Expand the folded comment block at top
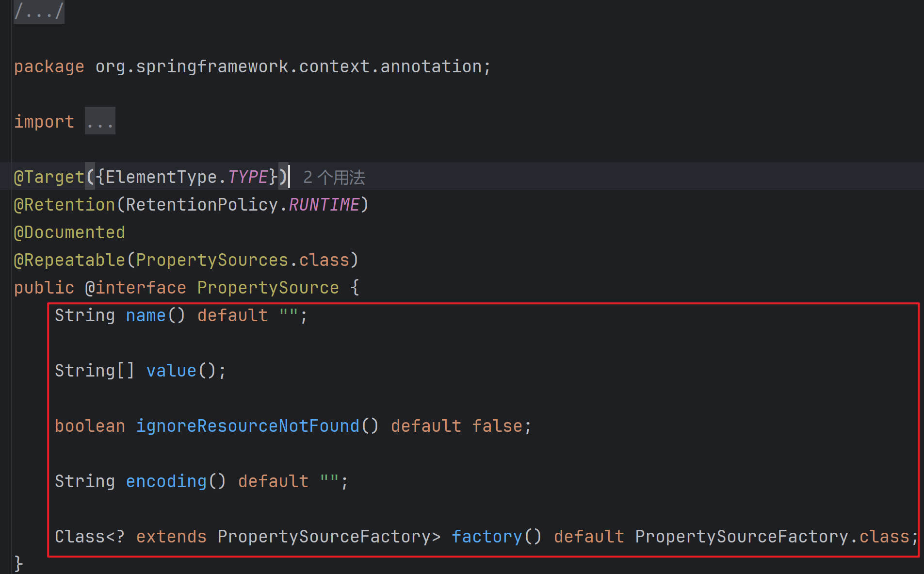The width and height of the screenshot is (924, 574). pyautogui.click(x=39, y=12)
